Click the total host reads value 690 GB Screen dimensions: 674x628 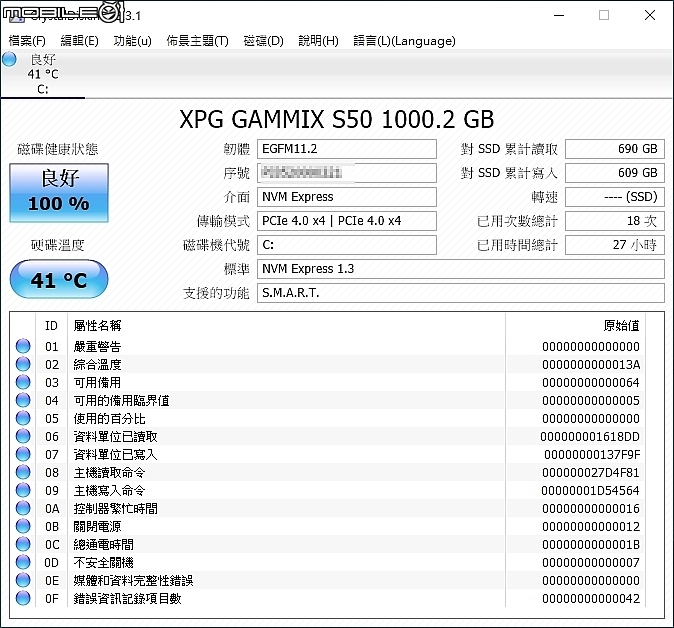[615, 149]
